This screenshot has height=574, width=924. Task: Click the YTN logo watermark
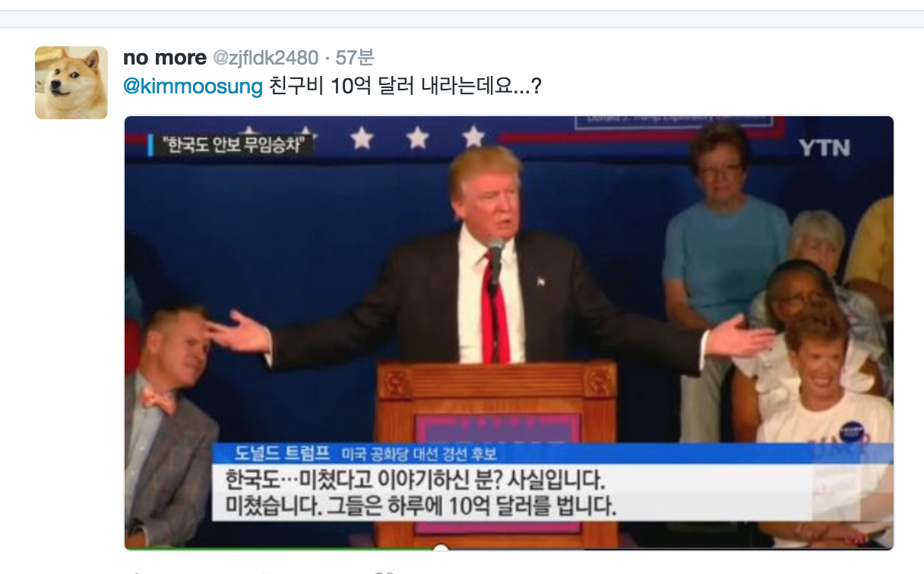pos(824,148)
